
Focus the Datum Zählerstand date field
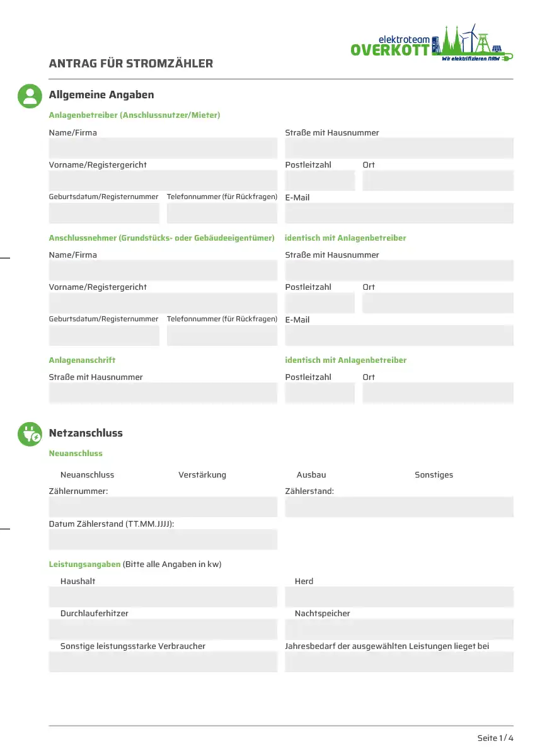163,539
